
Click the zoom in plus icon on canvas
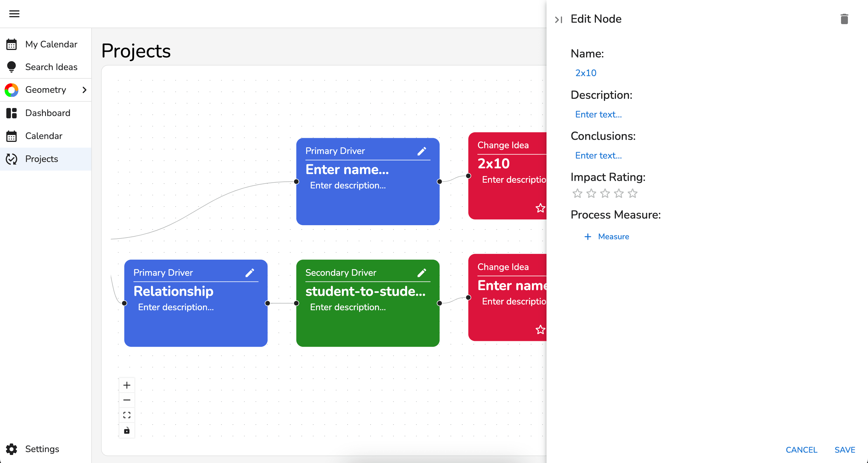(126, 386)
